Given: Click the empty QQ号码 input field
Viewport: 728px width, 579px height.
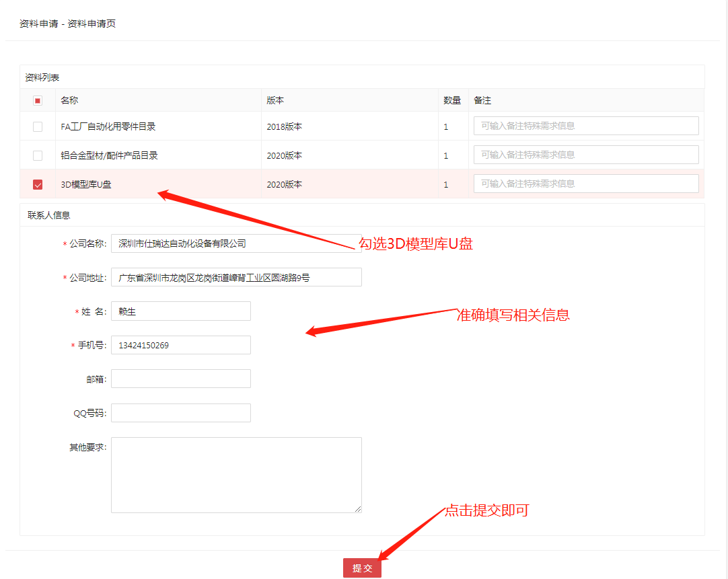Looking at the screenshot, I should 180,413.
